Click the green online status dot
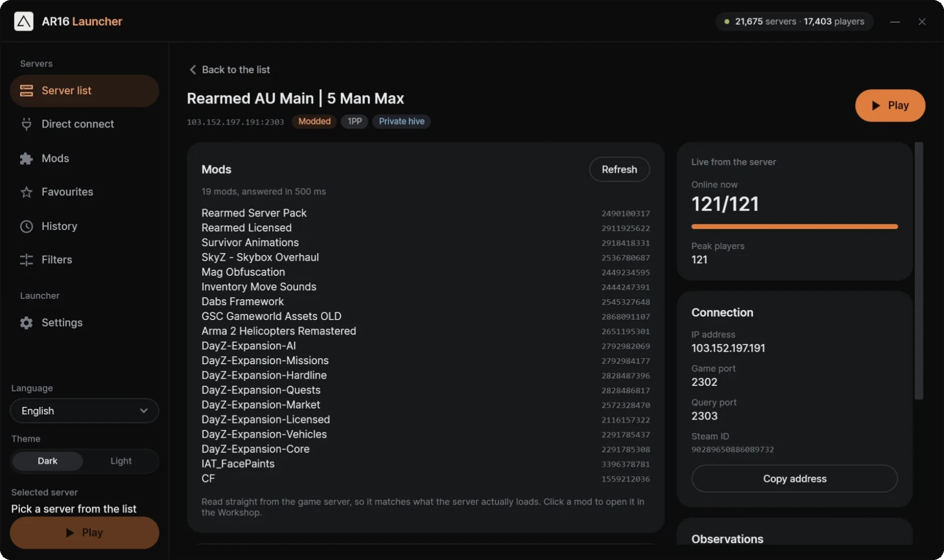The width and height of the screenshot is (944, 560). coord(727,22)
